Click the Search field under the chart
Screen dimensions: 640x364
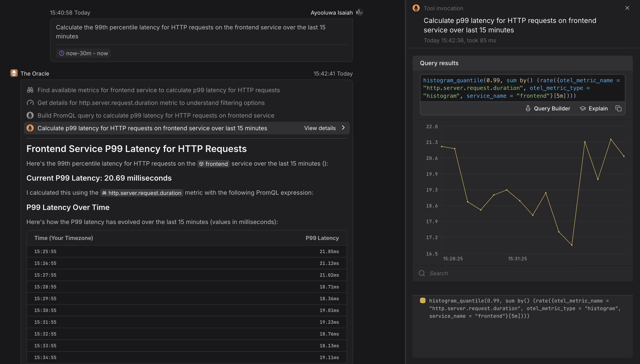point(522,273)
